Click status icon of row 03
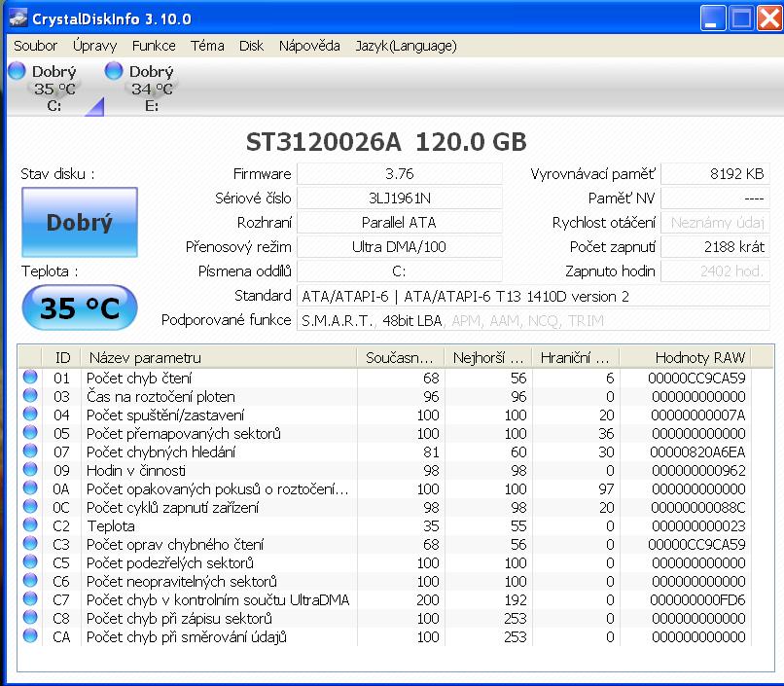This screenshot has width=784, height=686. 30,395
